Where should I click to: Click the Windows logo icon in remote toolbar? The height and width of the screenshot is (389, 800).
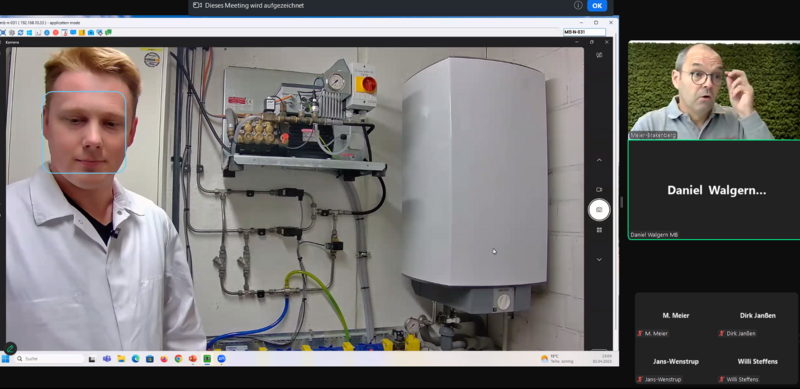pyautogui.click(x=29, y=33)
